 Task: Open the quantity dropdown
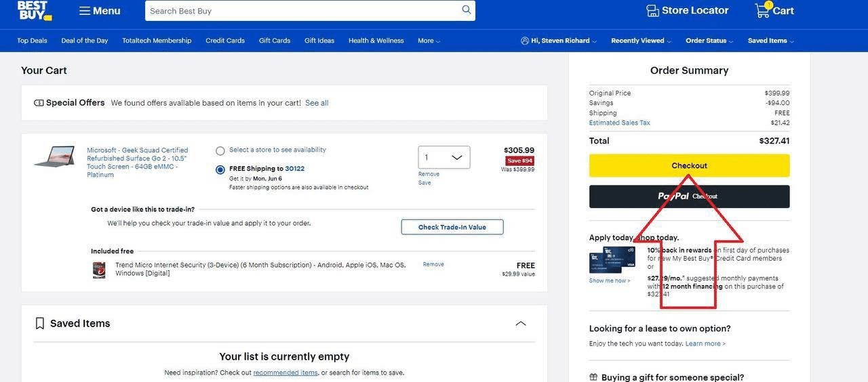[444, 157]
